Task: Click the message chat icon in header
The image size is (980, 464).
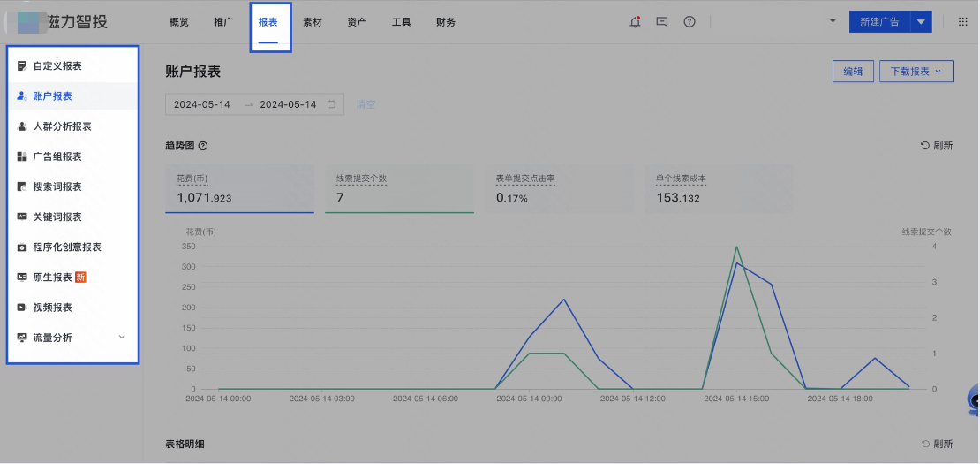Action: [662, 22]
